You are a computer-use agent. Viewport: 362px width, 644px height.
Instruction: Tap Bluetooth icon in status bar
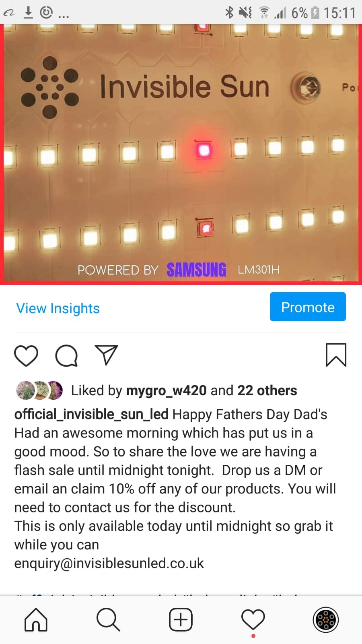(229, 12)
